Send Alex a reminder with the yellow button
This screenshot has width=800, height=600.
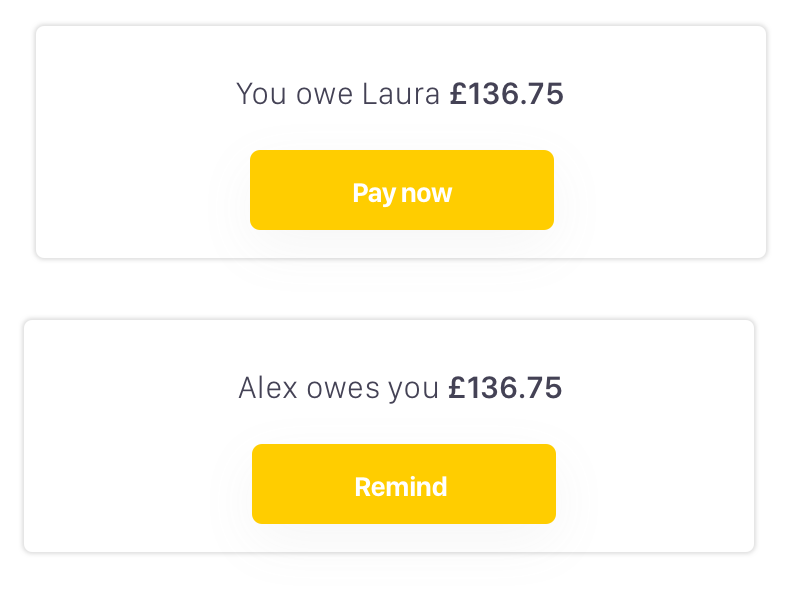pyautogui.click(x=403, y=485)
